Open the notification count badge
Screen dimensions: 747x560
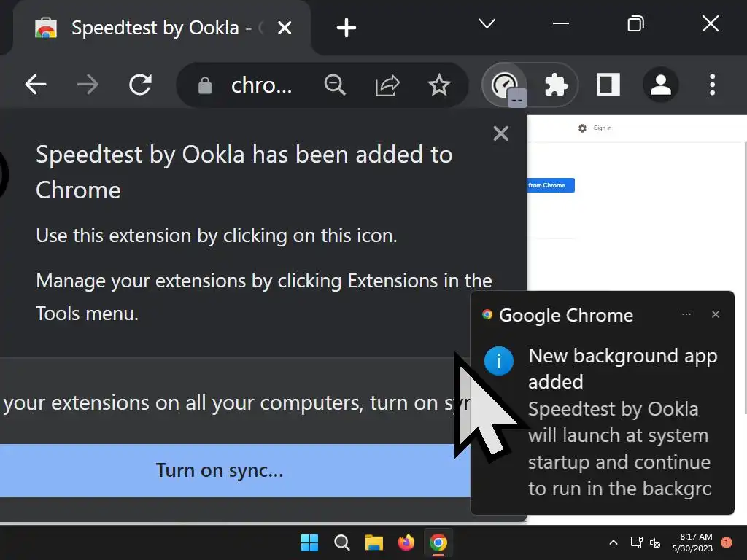pyautogui.click(x=727, y=542)
